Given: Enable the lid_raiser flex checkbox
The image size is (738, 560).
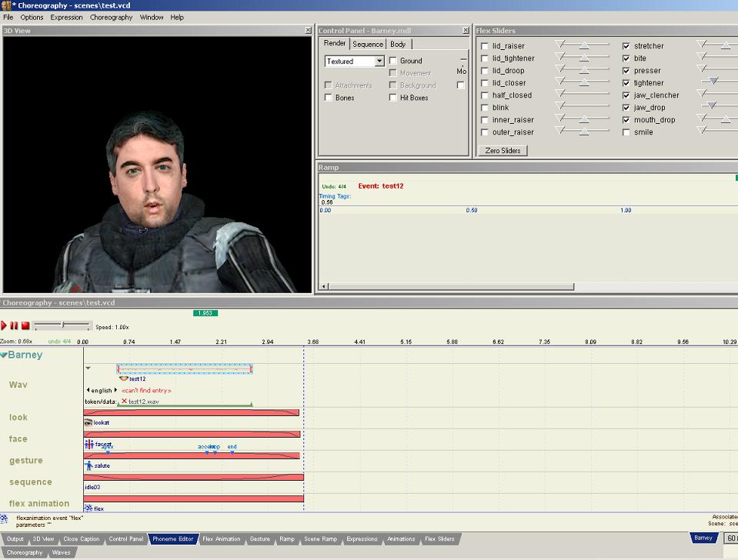Looking at the screenshot, I should 485,46.
